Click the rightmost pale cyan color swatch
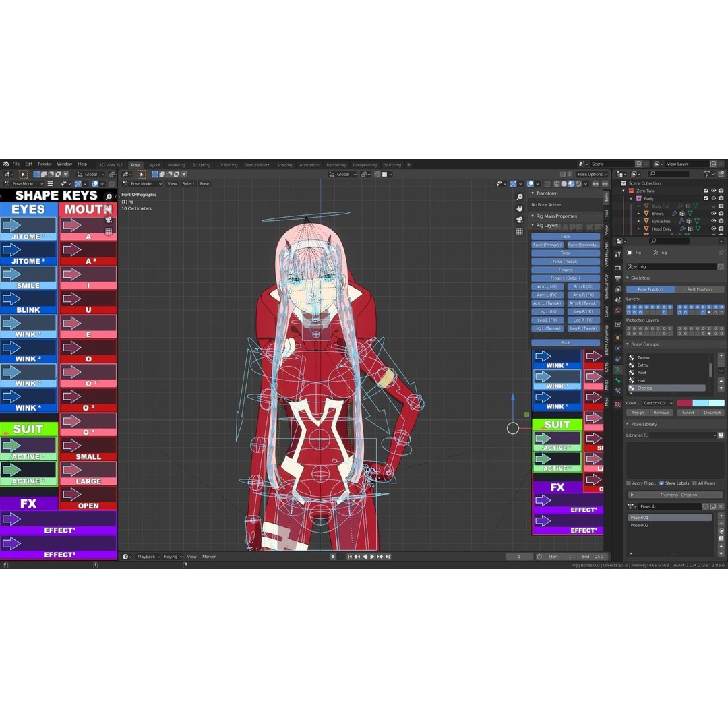This screenshot has height=728, width=728. click(x=717, y=403)
